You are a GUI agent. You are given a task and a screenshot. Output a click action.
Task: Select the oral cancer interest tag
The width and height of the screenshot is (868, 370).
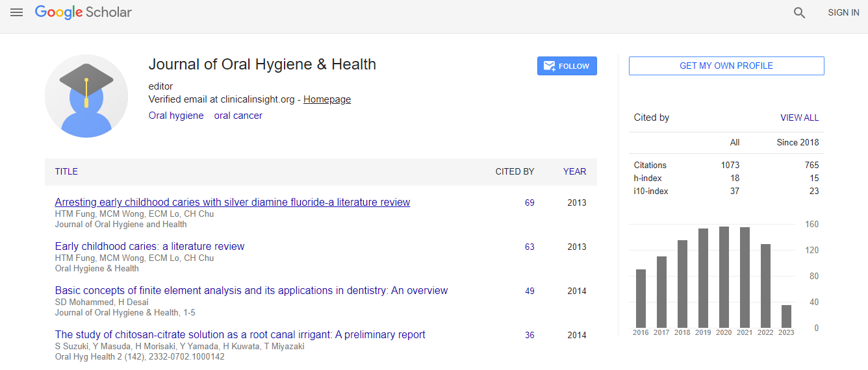pyautogui.click(x=238, y=116)
